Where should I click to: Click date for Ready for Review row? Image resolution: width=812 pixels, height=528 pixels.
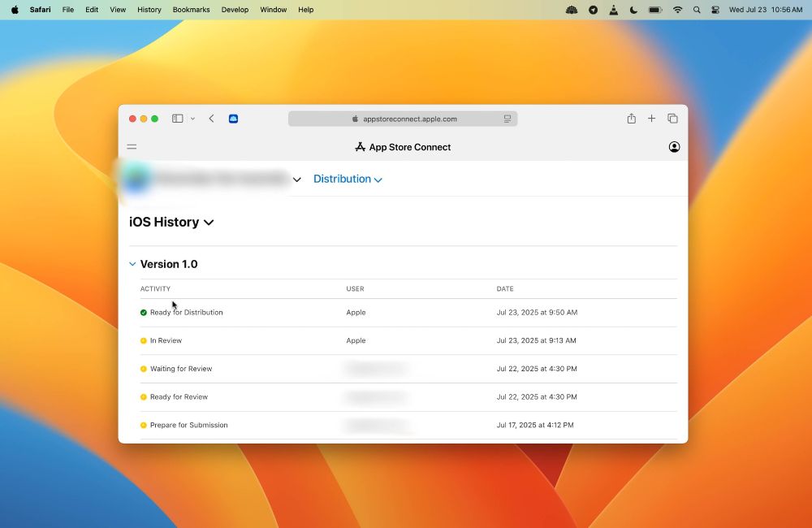(x=537, y=397)
